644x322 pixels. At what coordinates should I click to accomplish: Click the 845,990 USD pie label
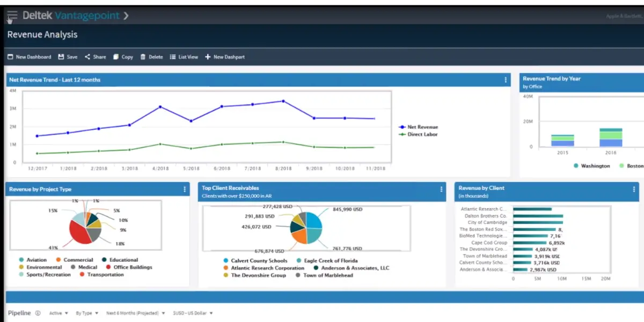tap(347, 209)
